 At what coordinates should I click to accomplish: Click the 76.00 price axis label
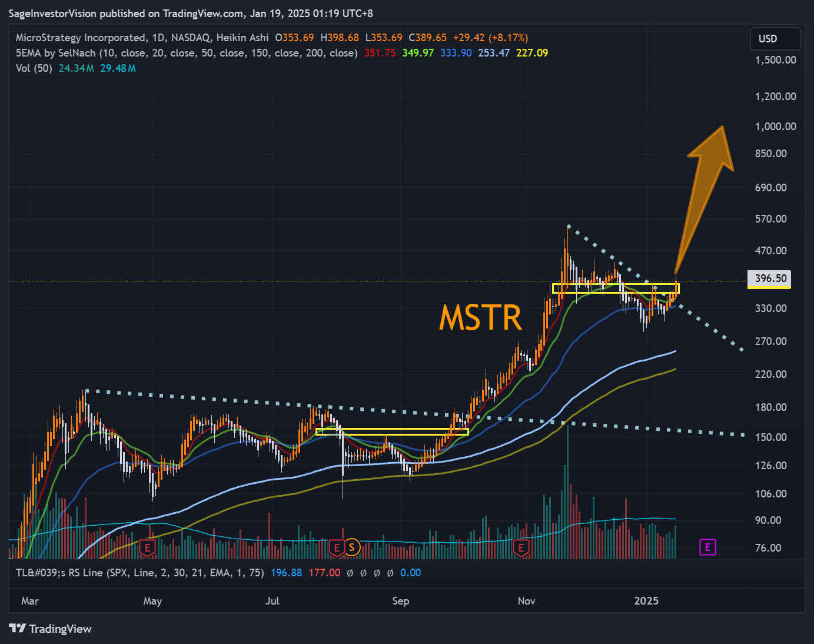click(769, 548)
